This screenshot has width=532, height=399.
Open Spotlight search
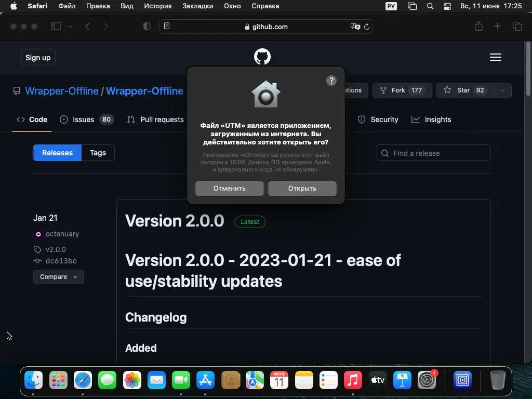[430, 6]
